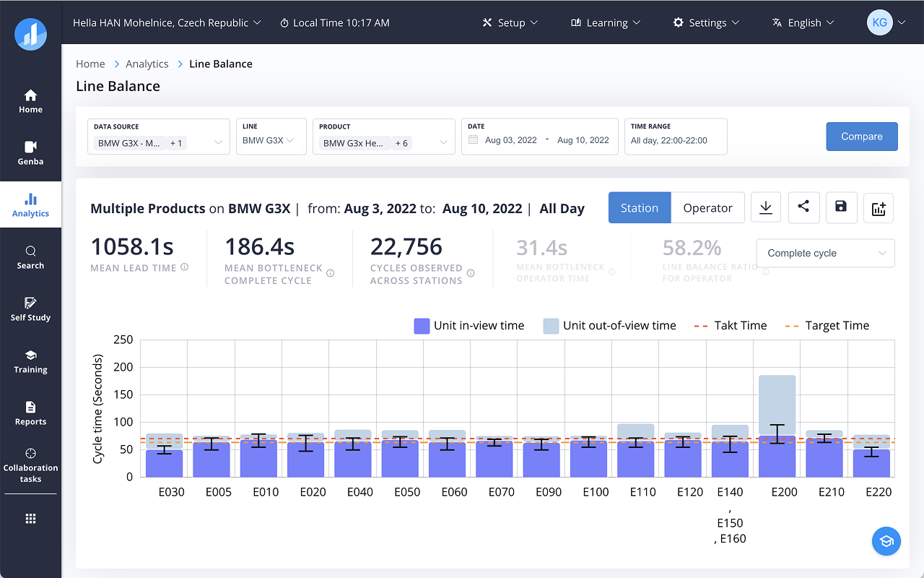
Task: Click Line Balance in the breadcrumb
Action: (221, 64)
